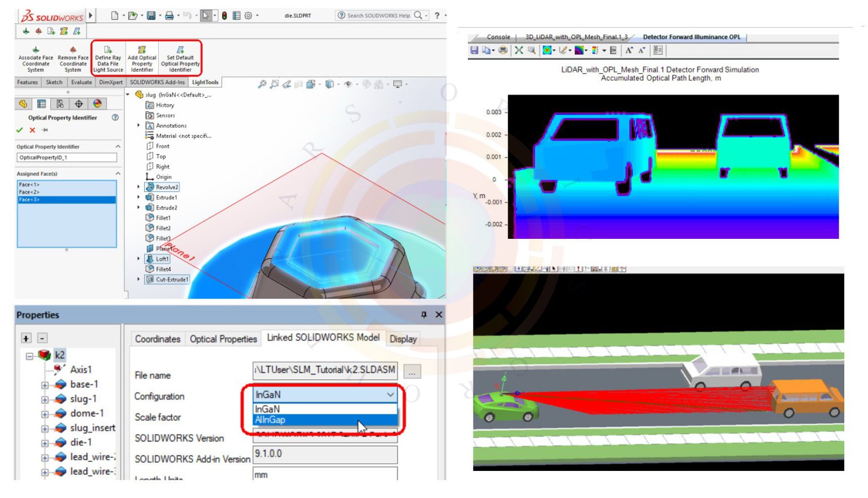
Task: Accept Optical Property Identifier with green checkmark
Action: (20, 130)
